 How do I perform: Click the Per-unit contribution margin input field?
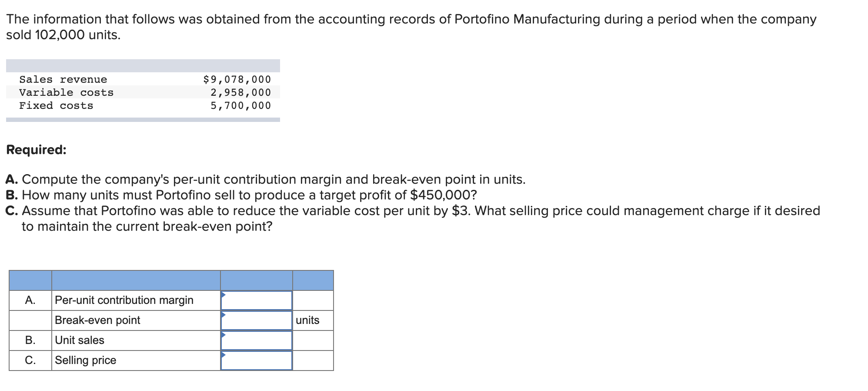pos(257,300)
